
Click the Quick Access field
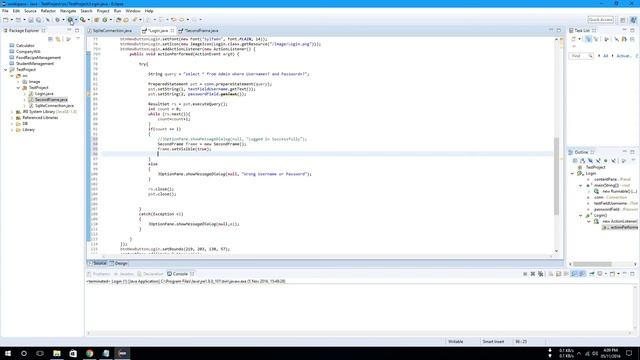pyautogui.click(x=600, y=20)
